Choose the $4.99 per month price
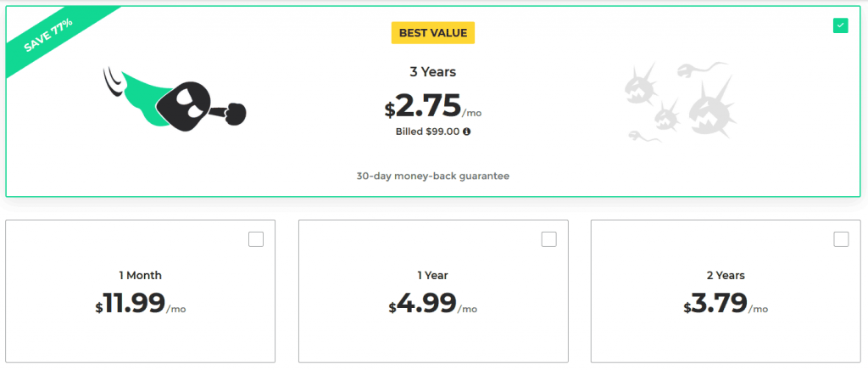868x370 pixels. pyautogui.click(x=433, y=303)
